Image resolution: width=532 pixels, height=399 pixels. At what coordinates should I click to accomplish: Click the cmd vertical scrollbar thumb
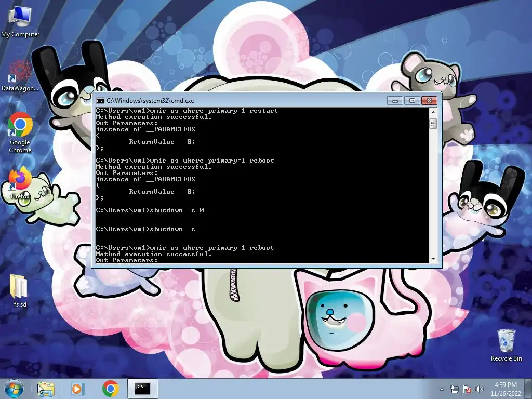(x=433, y=124)
